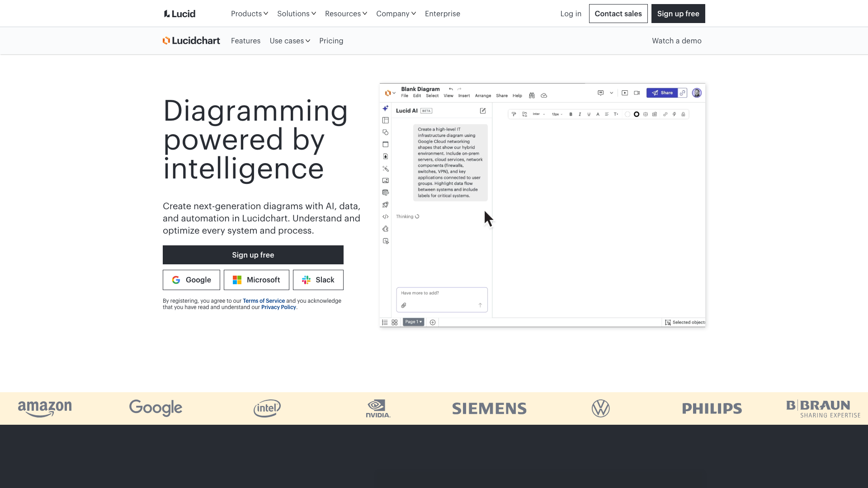
Task: Open the comments speech bubble icon
Action: point(600,93)
